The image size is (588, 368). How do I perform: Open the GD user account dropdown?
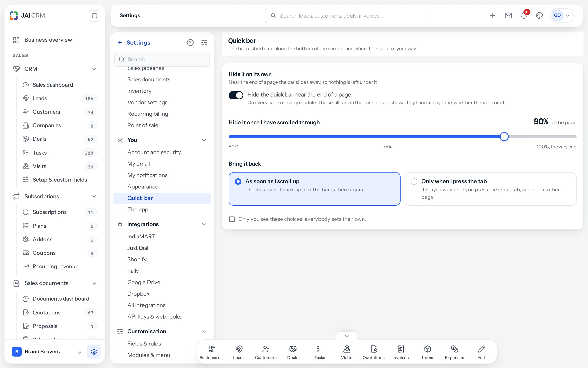click(x=561, y=16)
